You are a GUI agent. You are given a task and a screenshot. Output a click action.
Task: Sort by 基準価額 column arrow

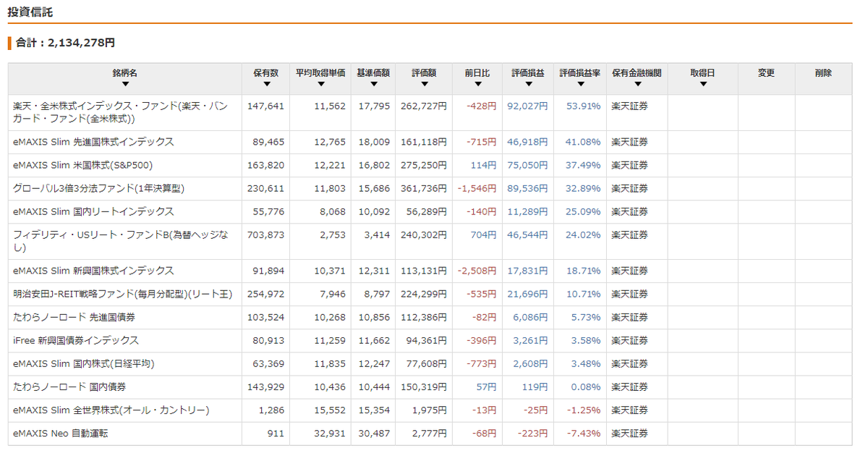click(x=373, y=85)
